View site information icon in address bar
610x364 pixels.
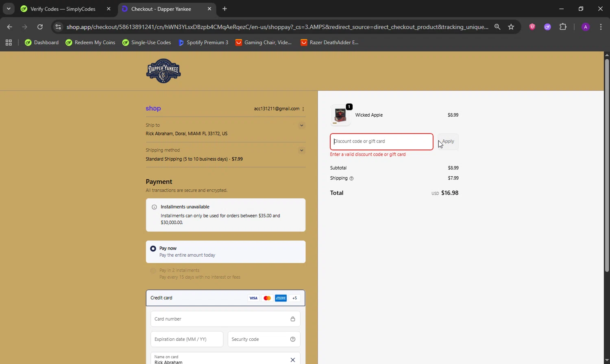[x=58, y=27]
